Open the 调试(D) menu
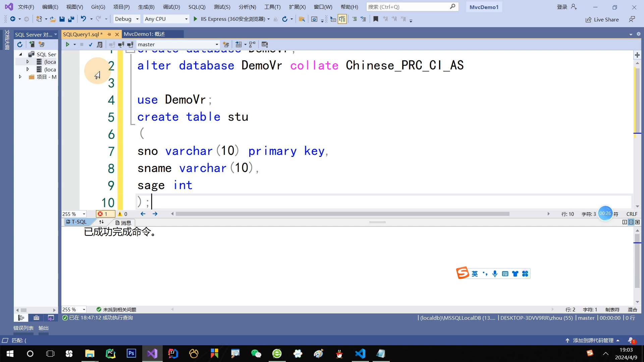644x362 pixels. (x=171, y=7)
